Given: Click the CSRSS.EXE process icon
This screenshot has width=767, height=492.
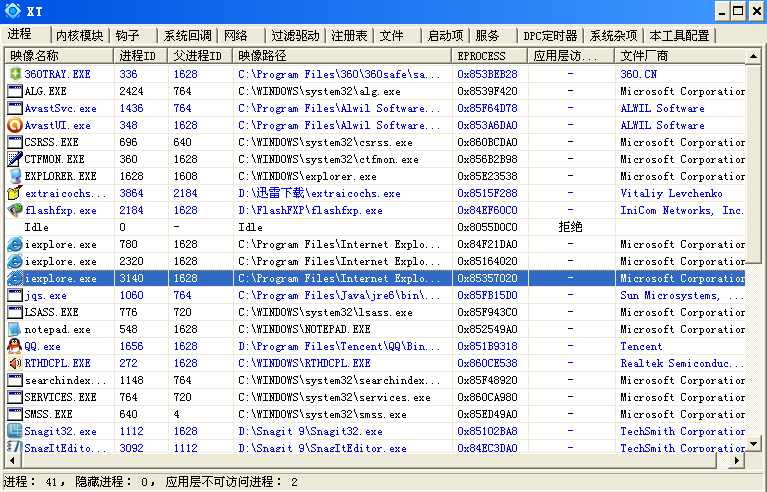Looking at the screenshot, I should pyautogui.click(x=15, y=142).
